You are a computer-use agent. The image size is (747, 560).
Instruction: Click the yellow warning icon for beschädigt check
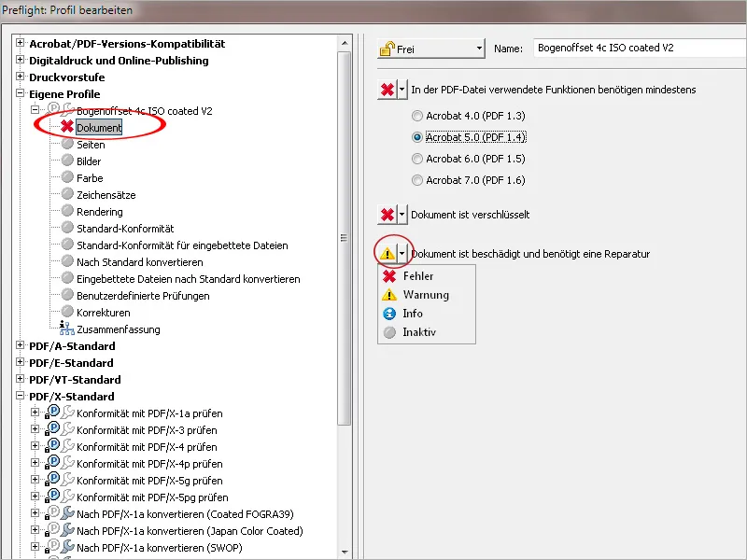[x=388, y=253]
